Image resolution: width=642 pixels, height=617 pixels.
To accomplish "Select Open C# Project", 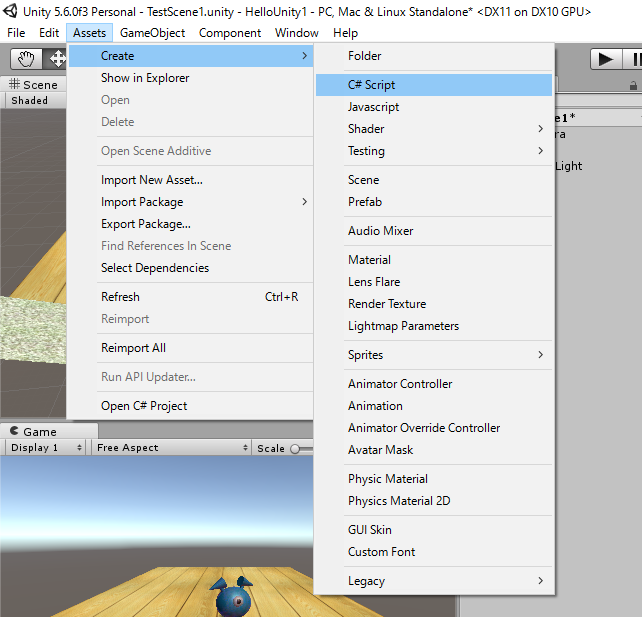I will (191, 406).
